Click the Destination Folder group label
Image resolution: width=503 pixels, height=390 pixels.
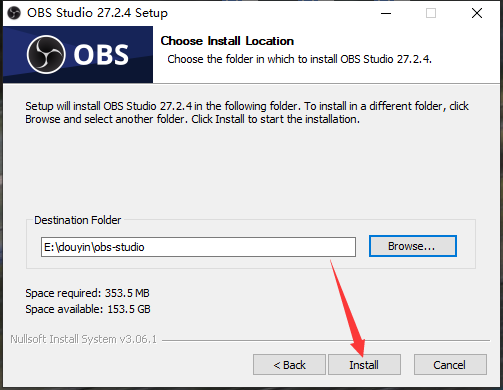click(77, 220)
